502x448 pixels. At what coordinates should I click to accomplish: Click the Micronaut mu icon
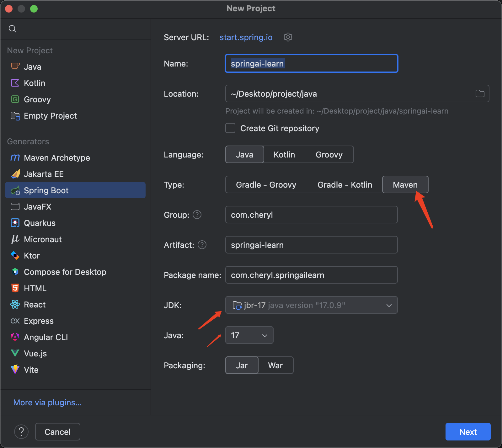click(x=15, y=239)
